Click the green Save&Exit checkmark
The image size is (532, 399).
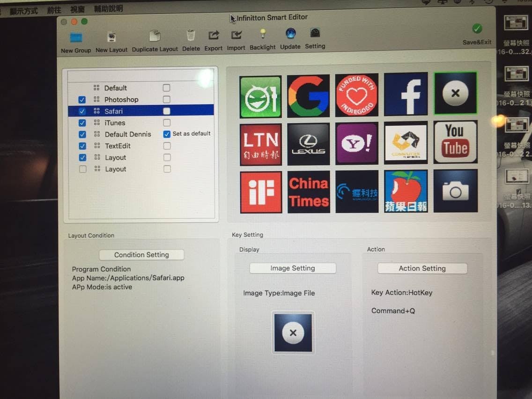(477, 29)
